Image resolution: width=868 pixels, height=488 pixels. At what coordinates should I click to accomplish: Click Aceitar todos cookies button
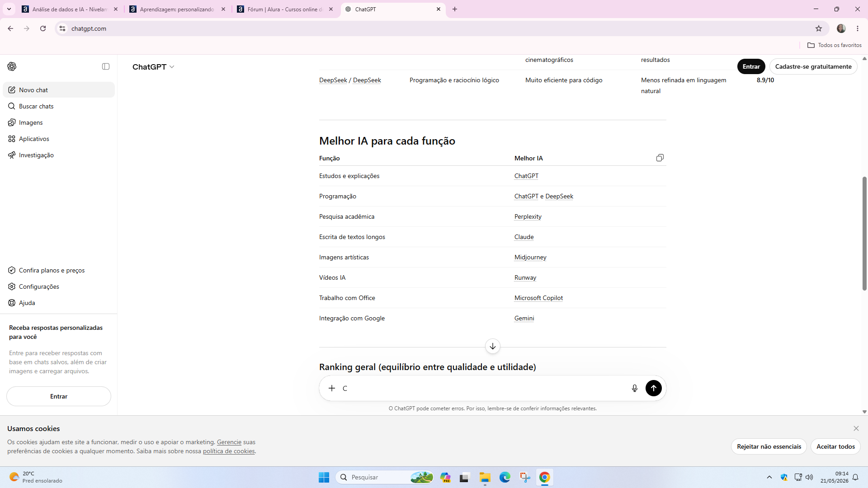[x=835, y=446]
